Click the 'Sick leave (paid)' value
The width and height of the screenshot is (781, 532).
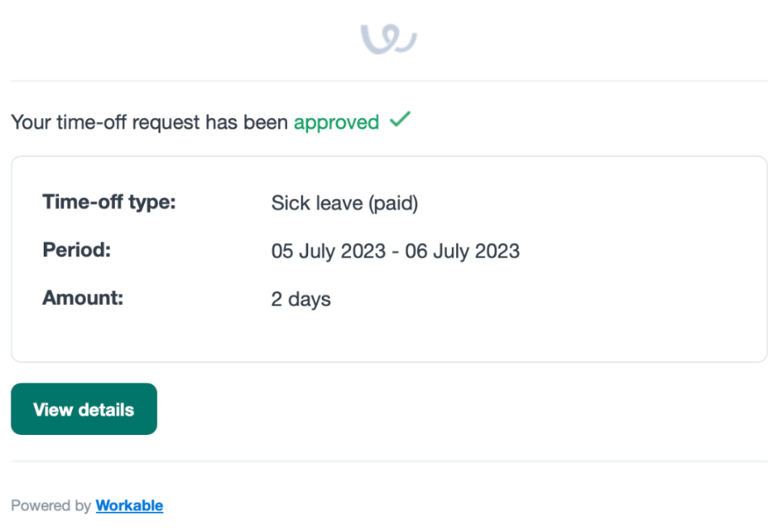coord(344,203)
